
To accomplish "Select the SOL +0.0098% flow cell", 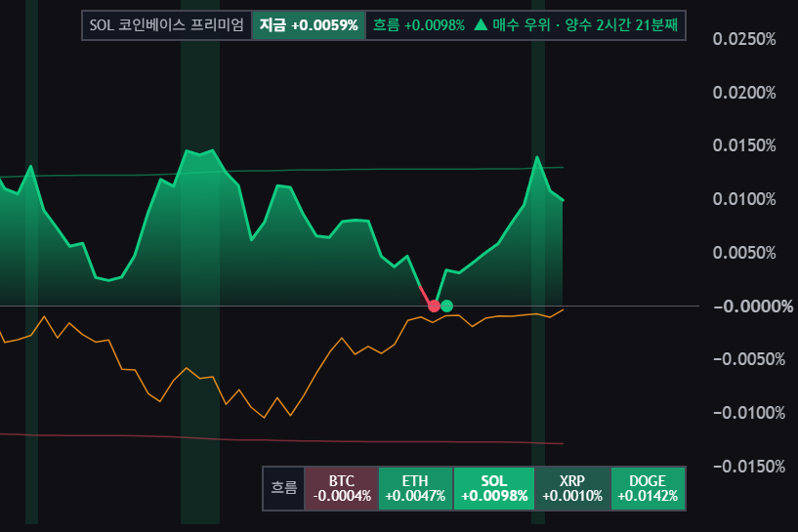I will point(493,488).
